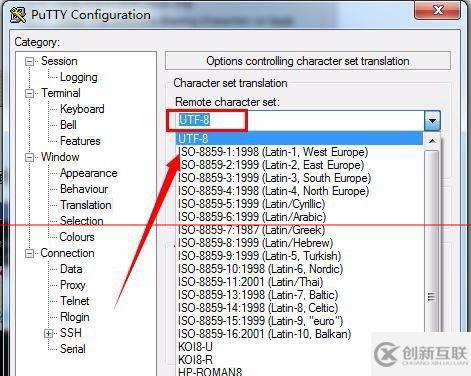Open Telnet settings

point(75,301)
